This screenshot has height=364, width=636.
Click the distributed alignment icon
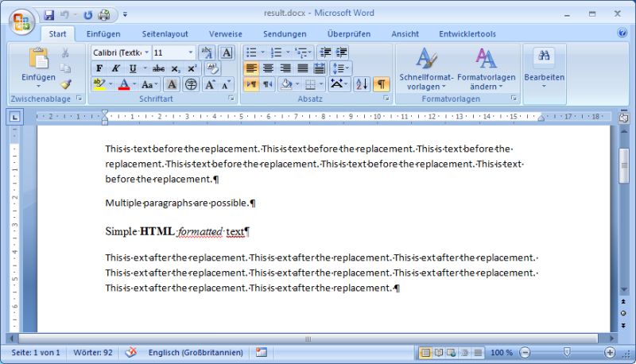(x=320, y=68)
